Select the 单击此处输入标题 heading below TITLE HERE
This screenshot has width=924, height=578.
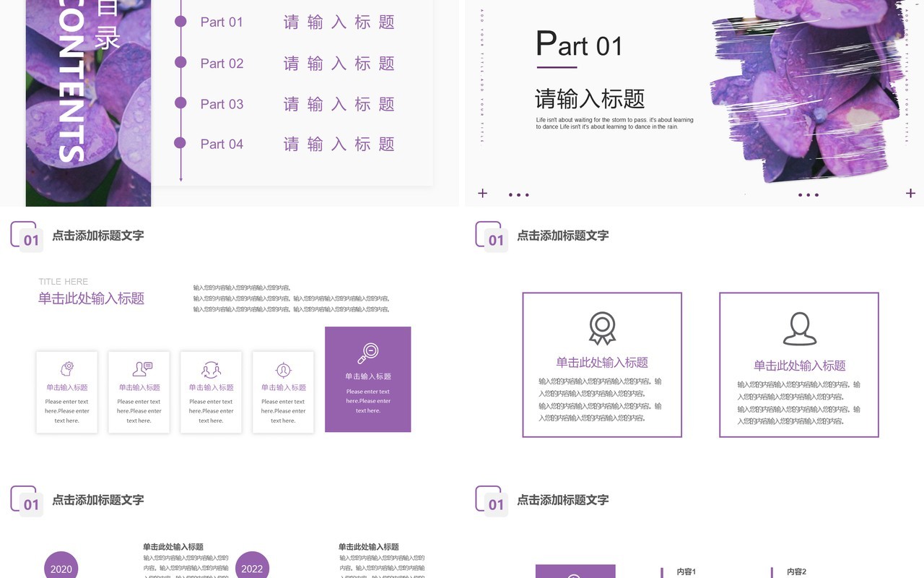[x=92, y=298]
